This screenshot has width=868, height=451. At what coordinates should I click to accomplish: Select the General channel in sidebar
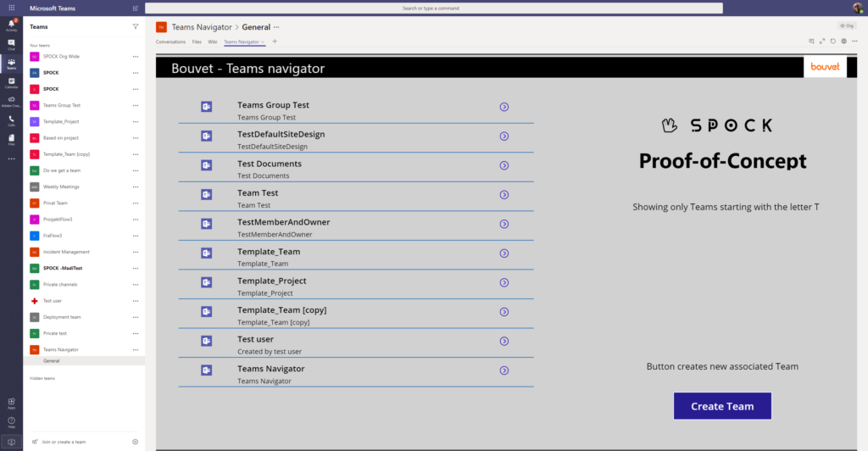(84, 361)
